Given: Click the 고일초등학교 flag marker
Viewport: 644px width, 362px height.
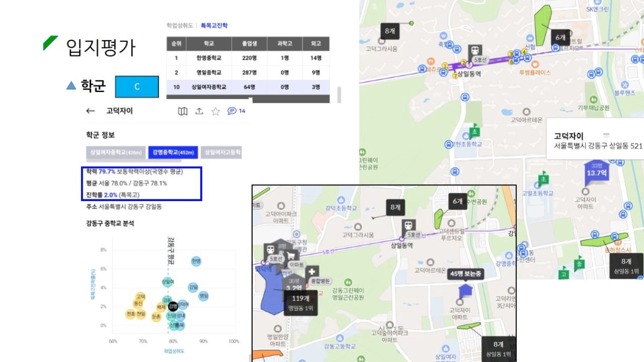Looking at the screenshot, I should 543,178.
